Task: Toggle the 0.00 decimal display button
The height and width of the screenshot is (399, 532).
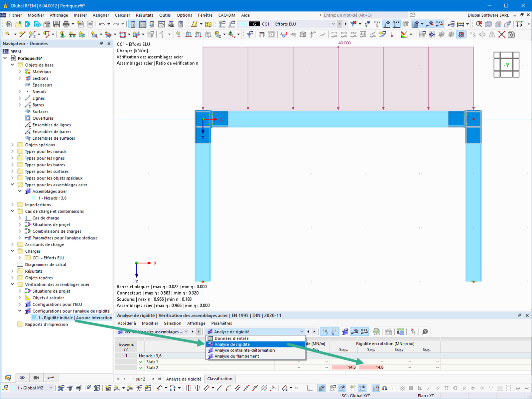Action: (x=400, y=332)
